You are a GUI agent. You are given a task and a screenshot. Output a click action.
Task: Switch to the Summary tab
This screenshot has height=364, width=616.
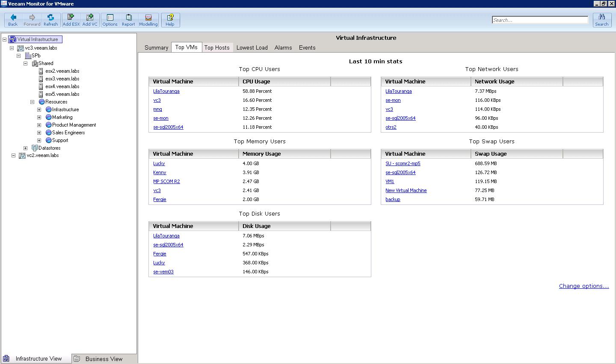156,47
